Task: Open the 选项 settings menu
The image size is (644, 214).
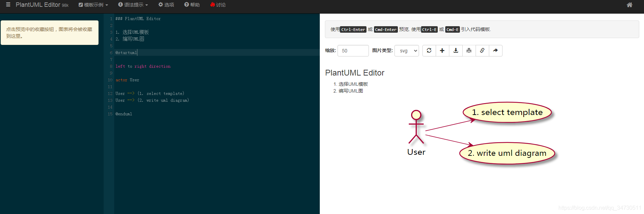Action: 166,5
